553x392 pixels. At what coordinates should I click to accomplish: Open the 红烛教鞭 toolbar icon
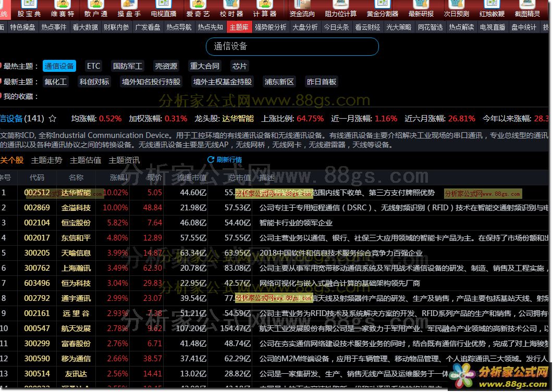[492, 9]
